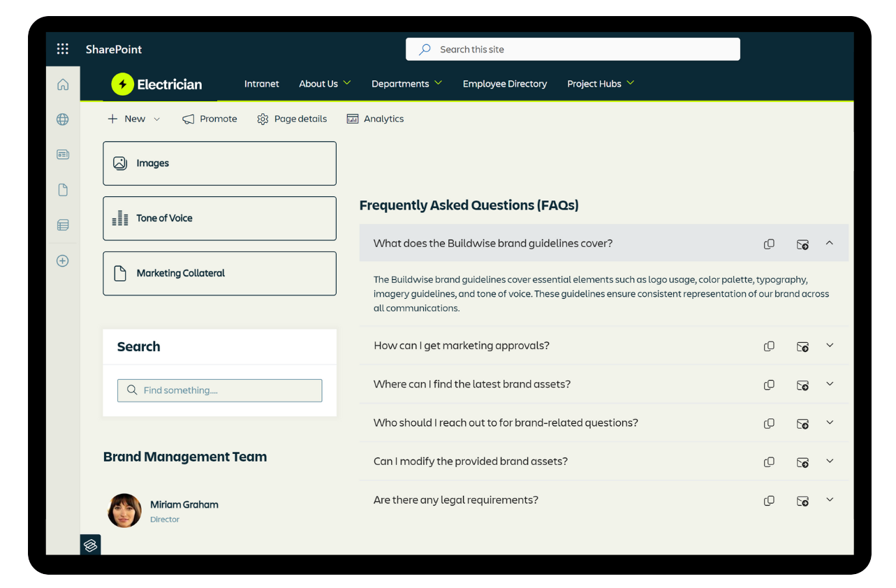896x588 pixels.
Task: Click Miriam Graham's profile name
Action: (184, 504)
